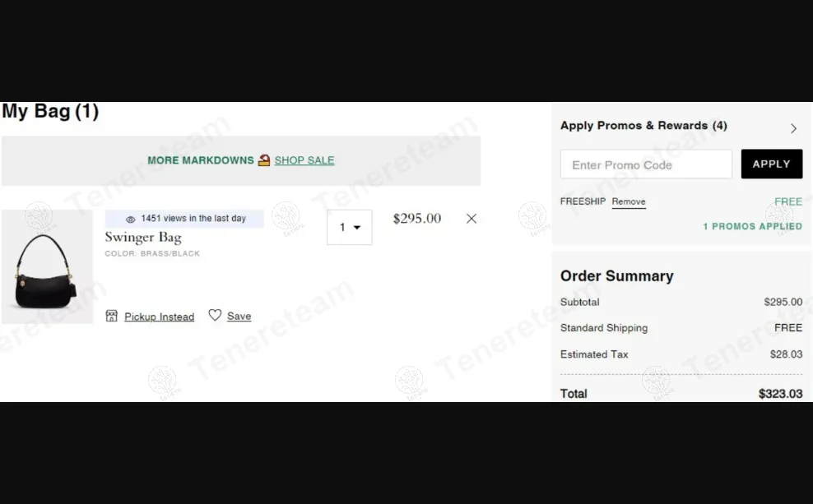Click the Save link for the bag
The image size is (813, 504).
239,317
